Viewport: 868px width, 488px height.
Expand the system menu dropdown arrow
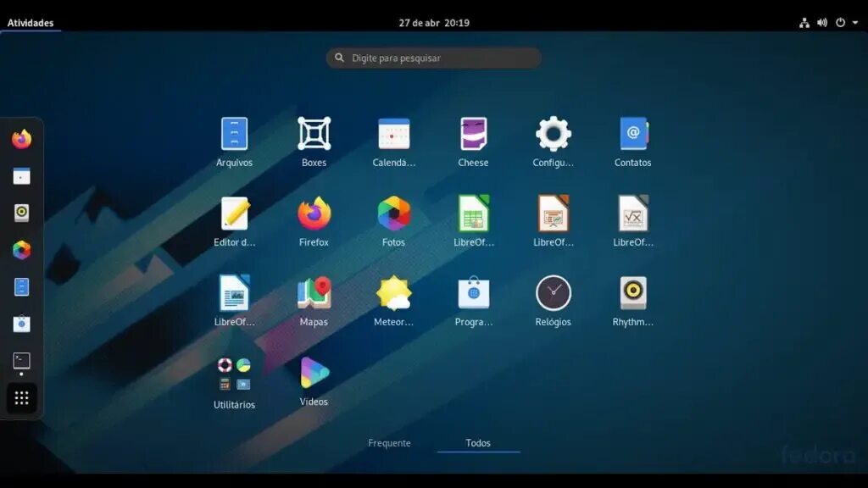(855, 23)
